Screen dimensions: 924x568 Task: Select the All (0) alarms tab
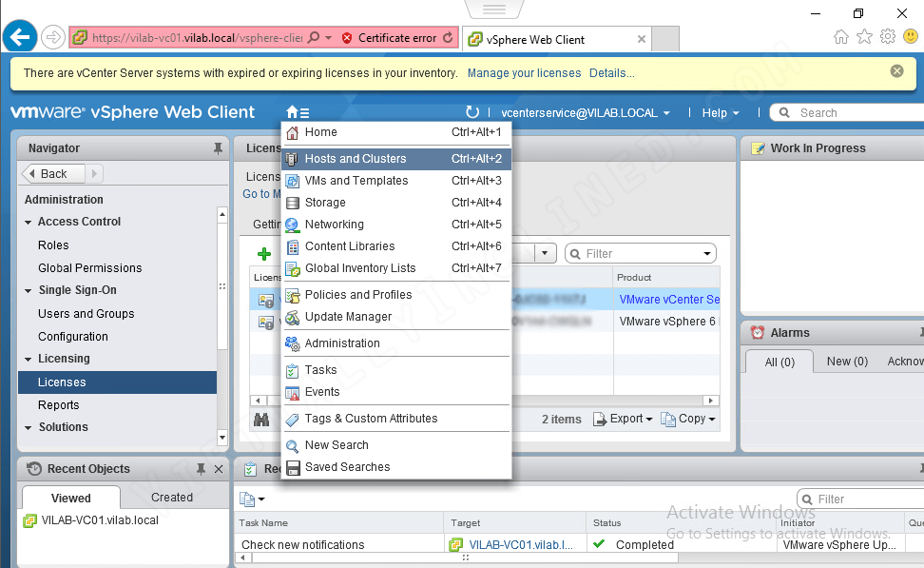pyautogui.click(x=780, y=362)
